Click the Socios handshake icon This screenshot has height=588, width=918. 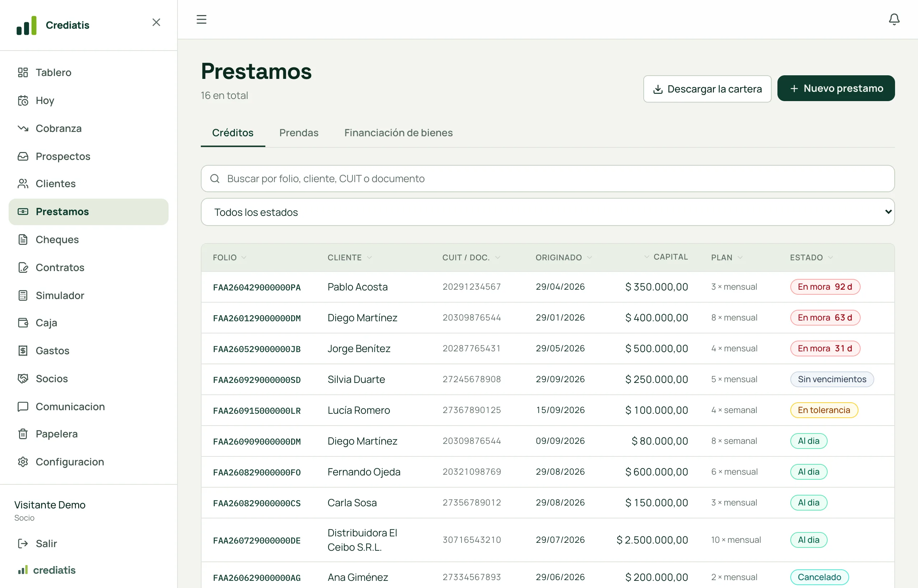(x=23, y=378)
